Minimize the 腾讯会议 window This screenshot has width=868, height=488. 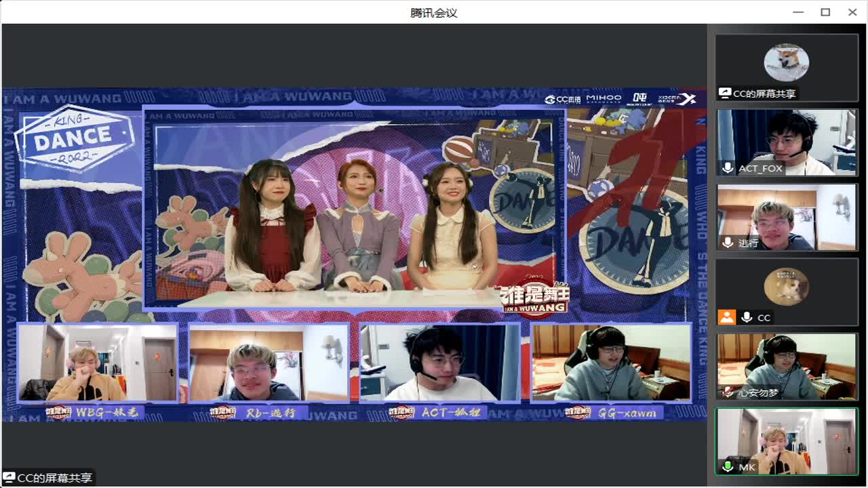pos(798,12)
